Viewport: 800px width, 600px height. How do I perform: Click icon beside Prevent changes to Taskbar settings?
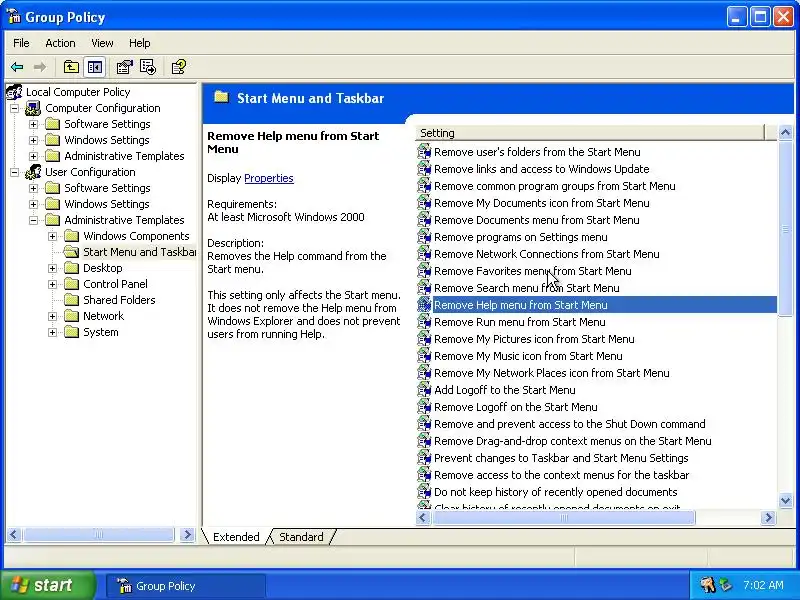(x=424, y=458)
